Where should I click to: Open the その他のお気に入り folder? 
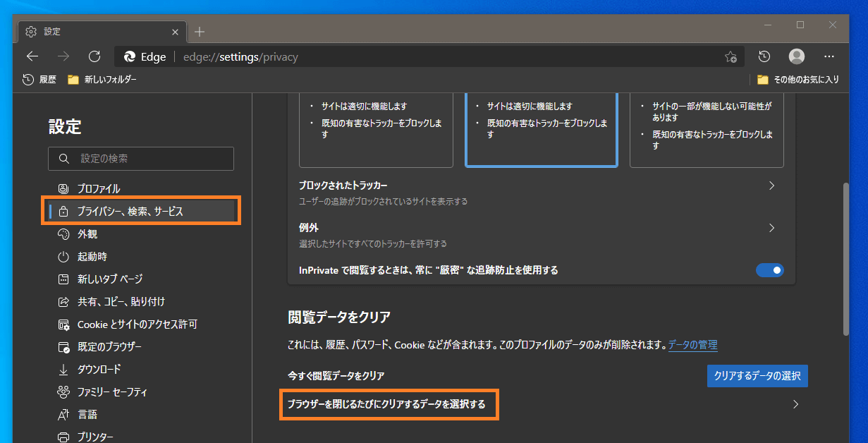tap(797, 80)
